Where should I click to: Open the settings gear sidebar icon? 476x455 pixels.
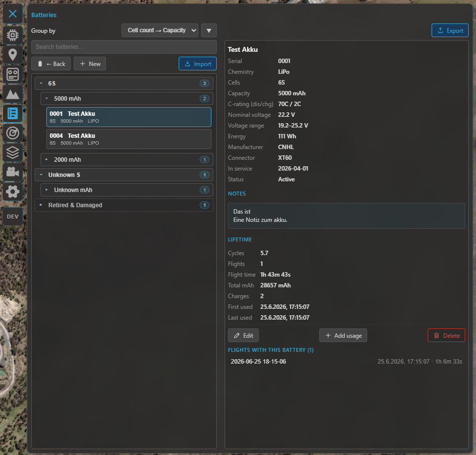click(12, 192)
